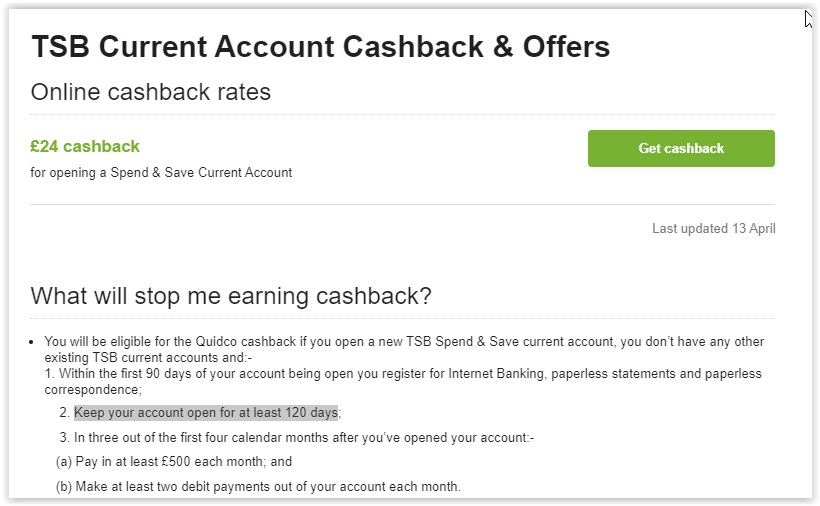The height and width of the screenshot is (506, 820).
Task: Click the Online cashback rates heading
Action: click(x=151, y=92)
